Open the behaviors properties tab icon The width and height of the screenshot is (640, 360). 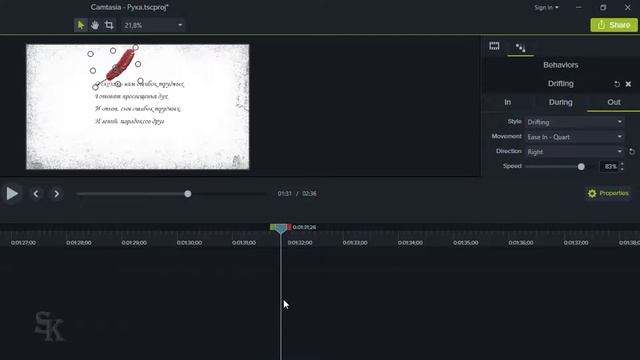tap(520, 47)
